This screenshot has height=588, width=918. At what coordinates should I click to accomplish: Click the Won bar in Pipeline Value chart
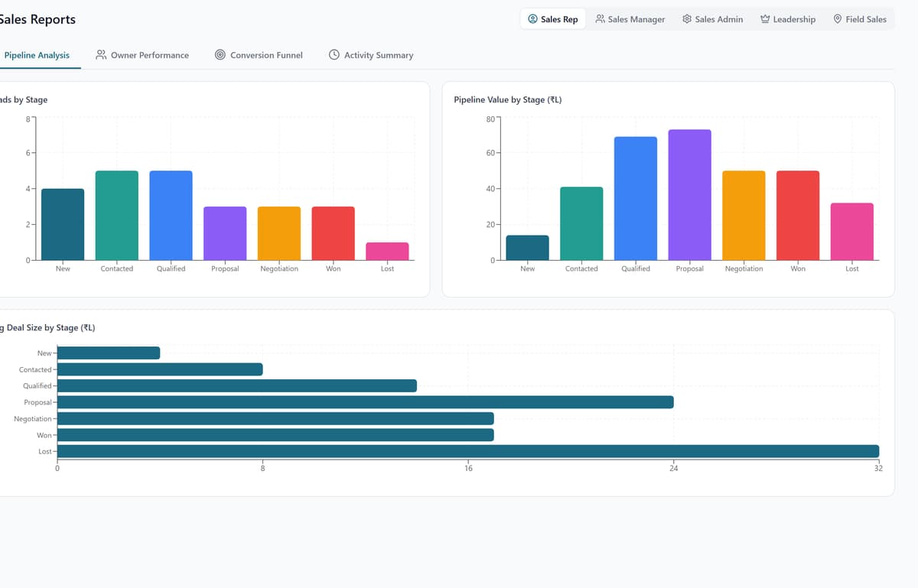point(798,216)
